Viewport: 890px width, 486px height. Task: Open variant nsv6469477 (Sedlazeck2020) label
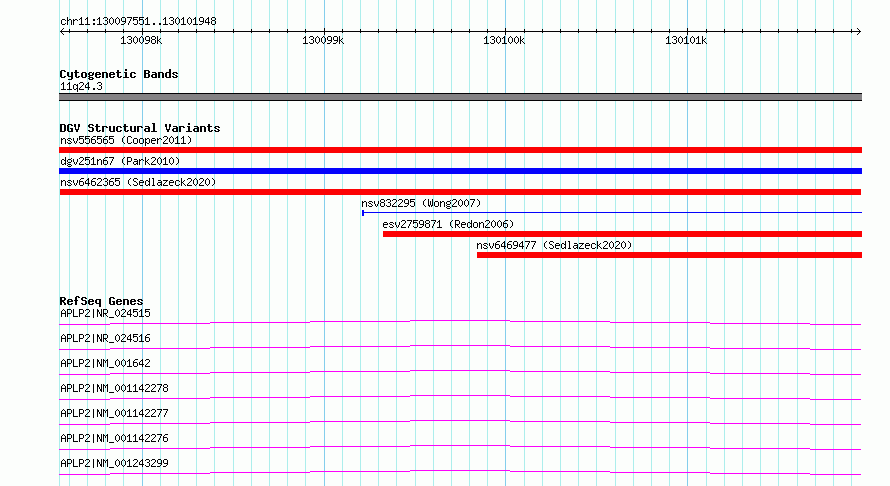coord(554,245)
